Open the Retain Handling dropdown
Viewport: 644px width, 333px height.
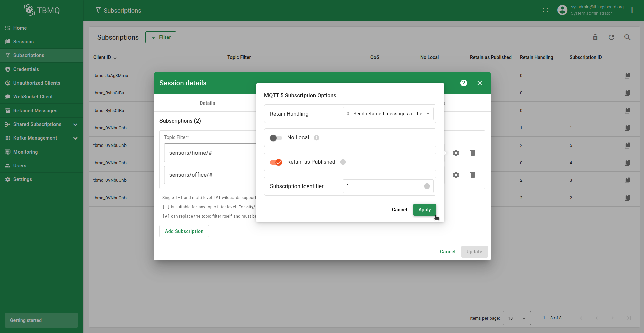click(x=388, y=114)
